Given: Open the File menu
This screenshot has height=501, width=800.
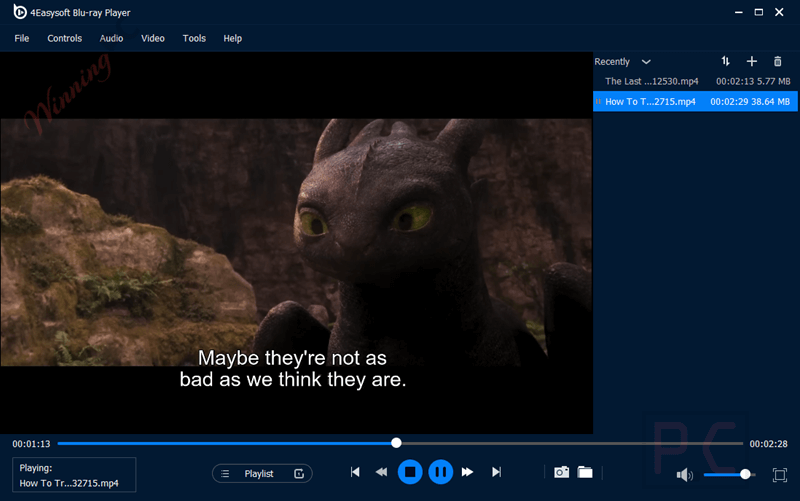Looking at the screenshot, I should point(21,38).
